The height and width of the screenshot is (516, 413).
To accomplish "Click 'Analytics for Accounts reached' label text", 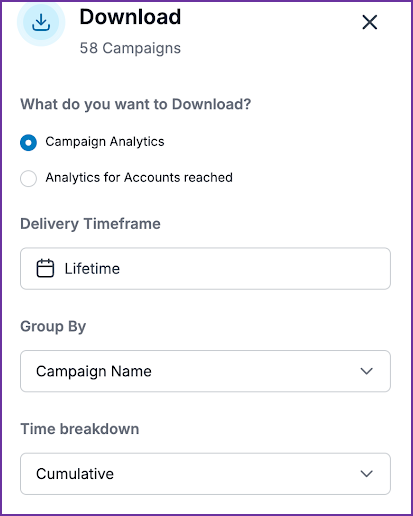I will (139, 178).
